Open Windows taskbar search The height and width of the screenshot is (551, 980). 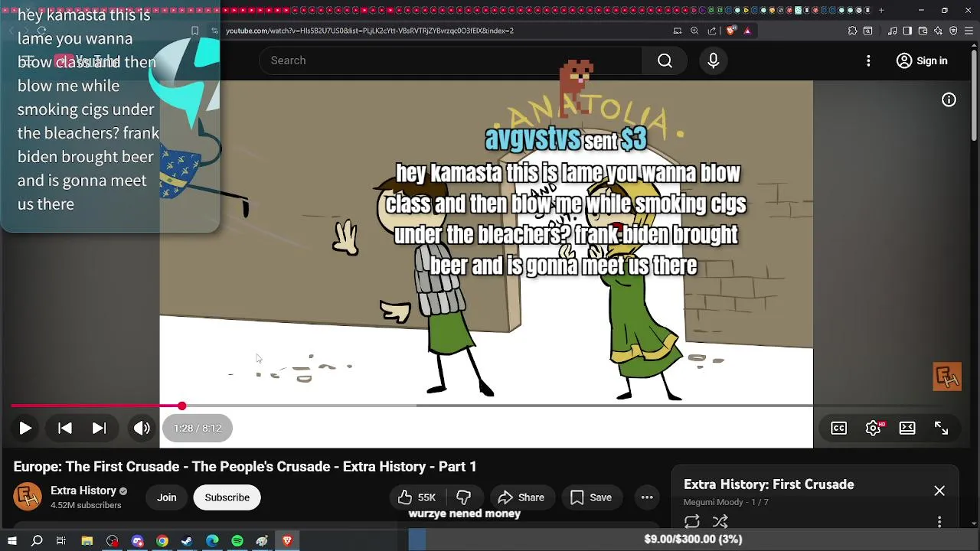(37, 541)
